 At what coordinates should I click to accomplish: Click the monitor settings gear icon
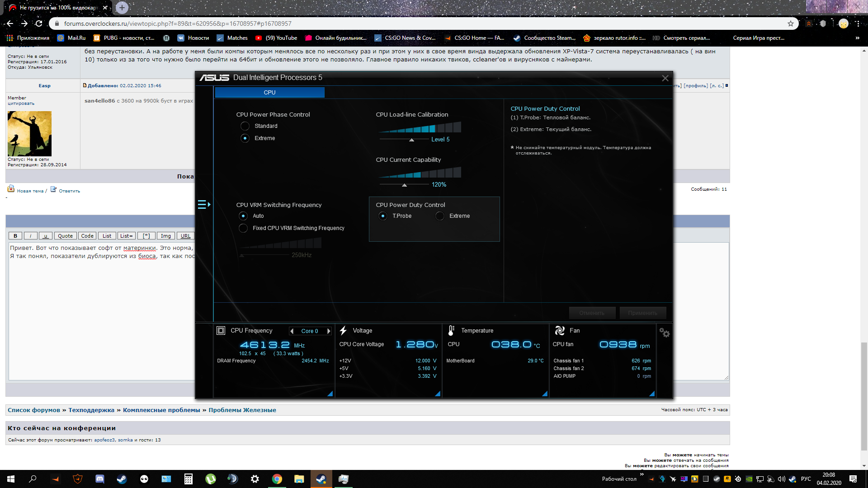[664, 333]
